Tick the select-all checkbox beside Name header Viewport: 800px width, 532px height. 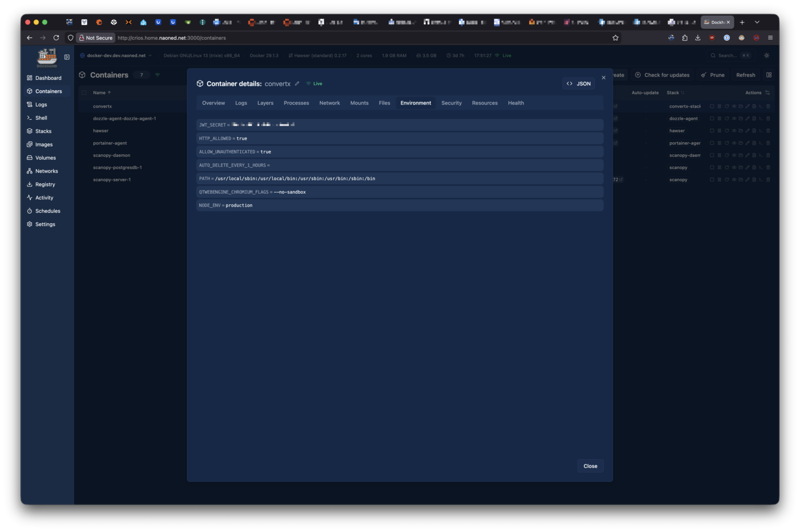(84, 93)
